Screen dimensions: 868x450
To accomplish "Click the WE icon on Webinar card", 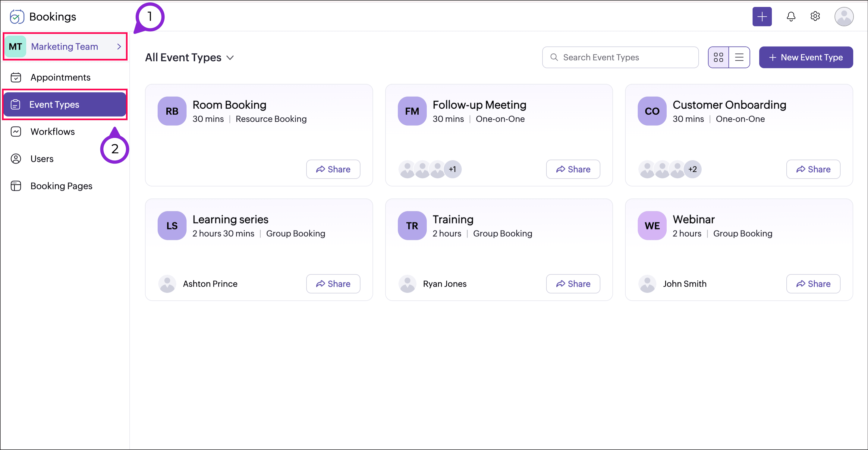I will (x=652, y=226).
